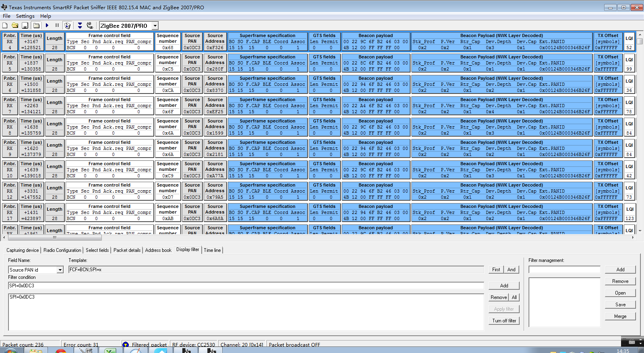
Task: Click the grey folder toolbar icon
Action: [x=37, y=25]
